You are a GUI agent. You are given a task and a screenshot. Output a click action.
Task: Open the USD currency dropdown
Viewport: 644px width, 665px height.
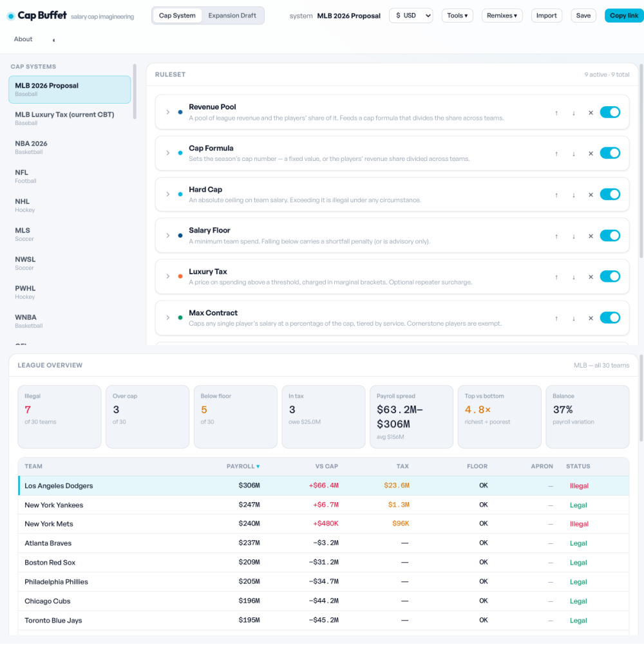click(x=411, y=15)
